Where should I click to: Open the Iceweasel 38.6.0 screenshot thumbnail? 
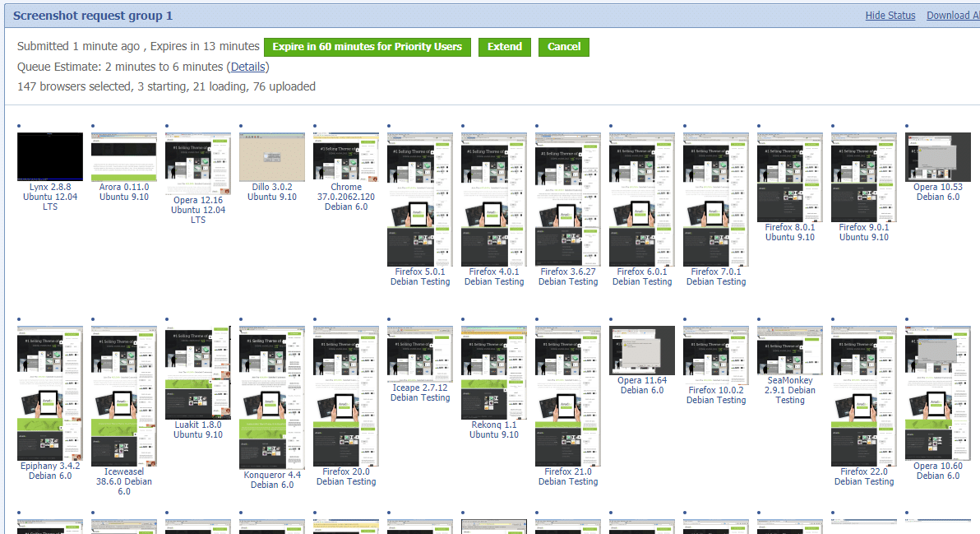point(124,396)
